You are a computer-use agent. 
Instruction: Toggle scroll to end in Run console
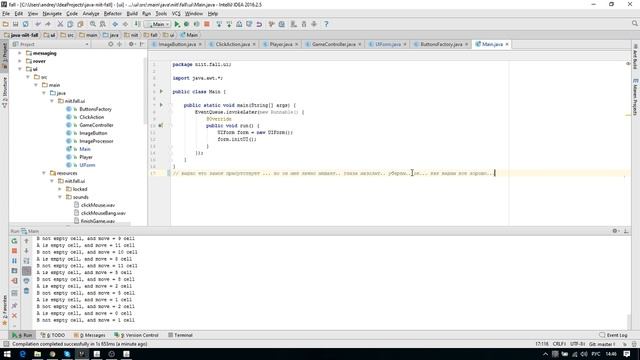[x=27, y=271]
